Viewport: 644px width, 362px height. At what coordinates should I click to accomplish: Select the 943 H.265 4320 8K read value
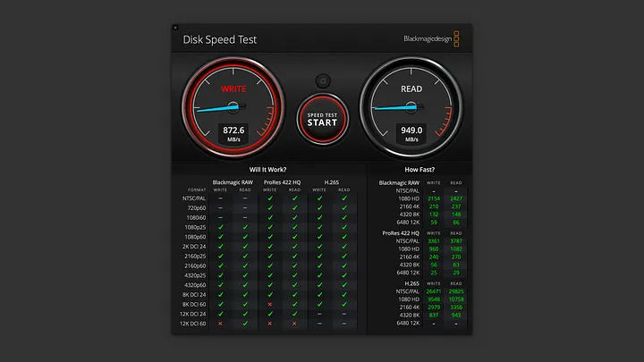[x=456, y=316]
